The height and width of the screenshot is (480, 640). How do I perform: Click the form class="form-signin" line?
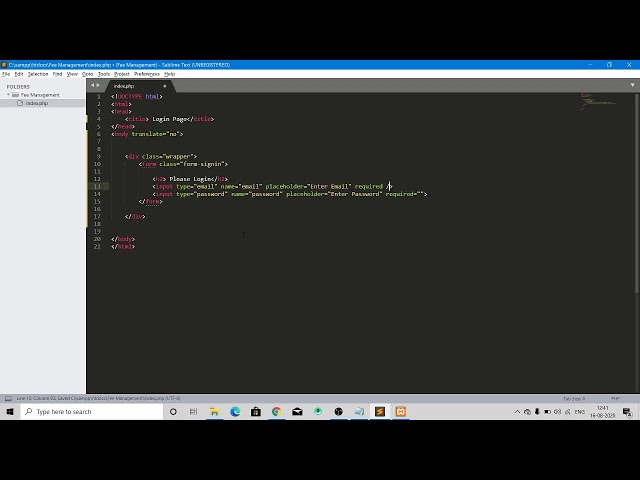coord(183,164)
